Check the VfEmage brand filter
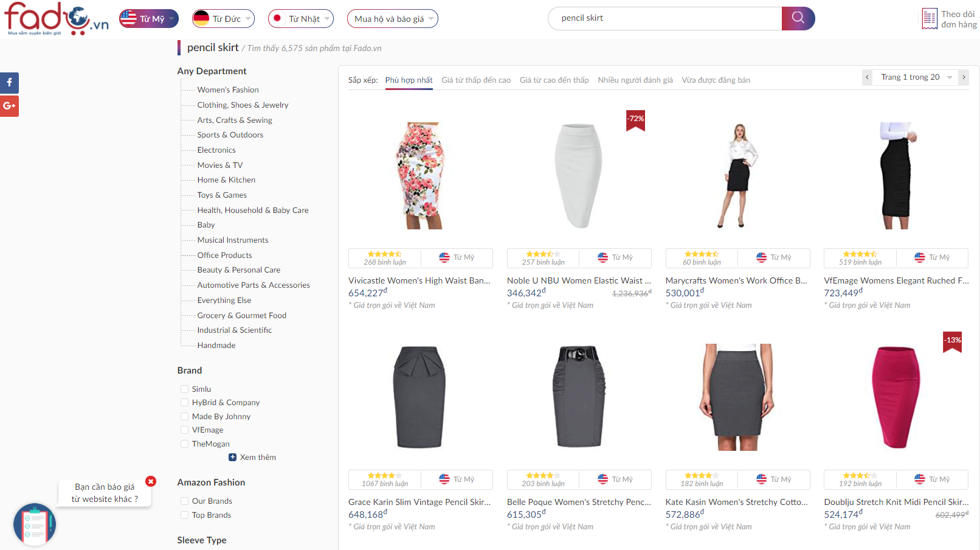 click(184, 430)
